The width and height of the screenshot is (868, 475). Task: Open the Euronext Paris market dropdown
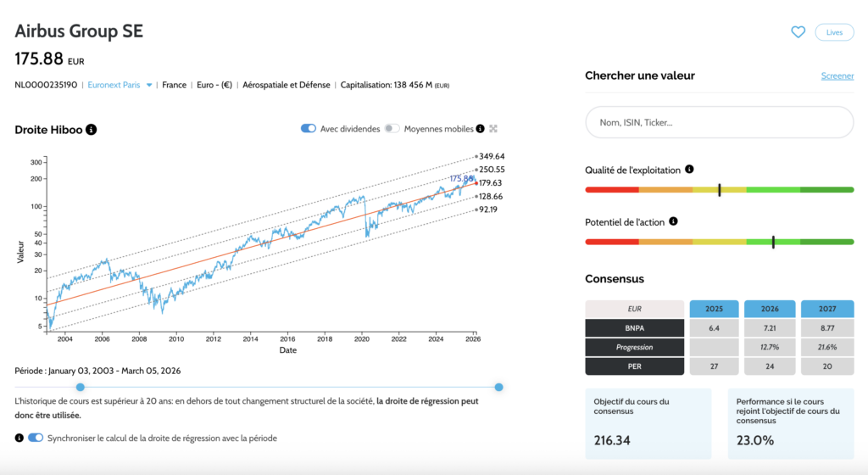114,85
